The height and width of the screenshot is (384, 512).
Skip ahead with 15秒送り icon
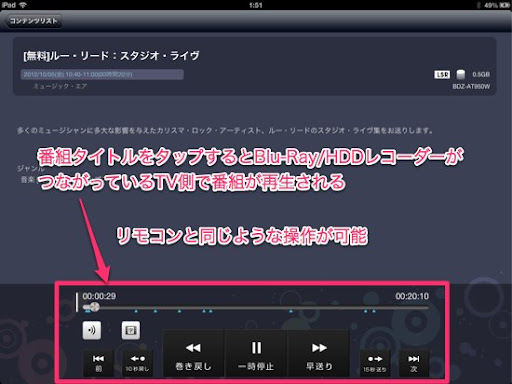click(x=375, y=363)
